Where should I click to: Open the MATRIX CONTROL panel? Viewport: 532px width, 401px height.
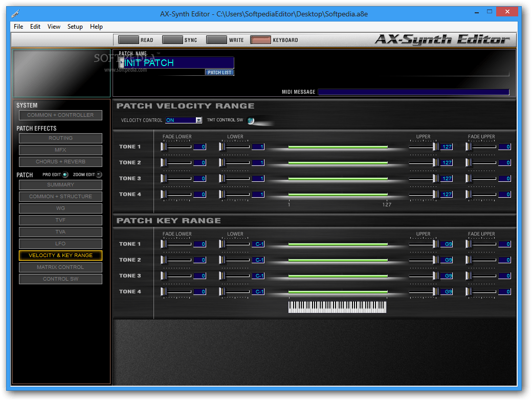[60, 267]
